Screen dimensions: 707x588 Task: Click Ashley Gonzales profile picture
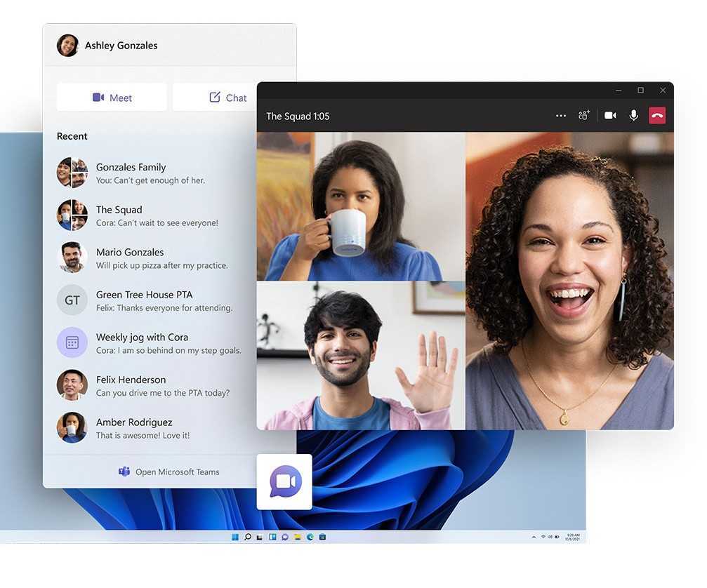pyautogui.click(x=68, y=46)
